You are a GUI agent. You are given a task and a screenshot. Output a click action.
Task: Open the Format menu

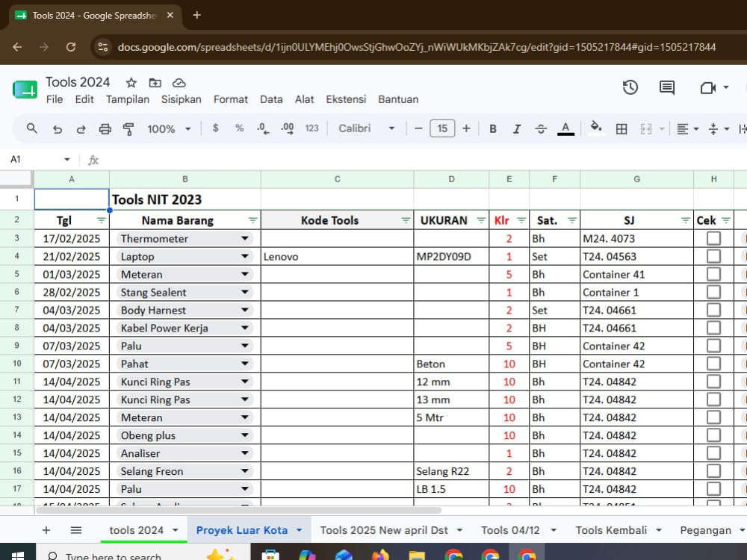(231, 99)
